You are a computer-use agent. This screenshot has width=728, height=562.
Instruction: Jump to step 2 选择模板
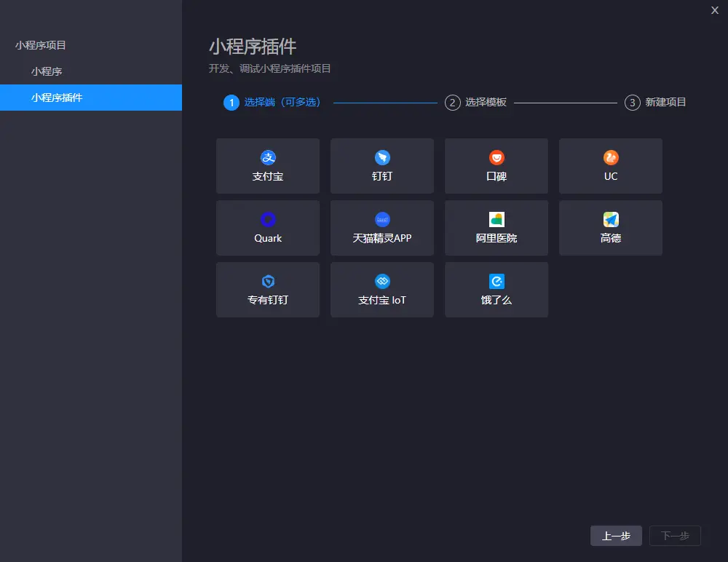tap(475, 102)
